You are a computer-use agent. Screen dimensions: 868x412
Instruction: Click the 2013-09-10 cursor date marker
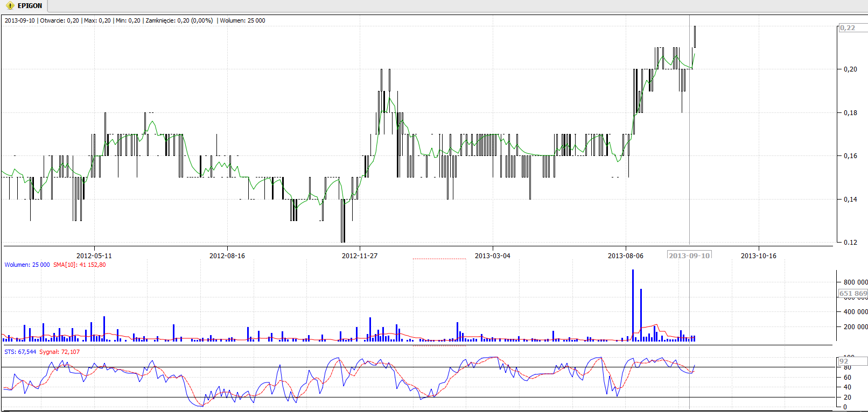(689, 255)
